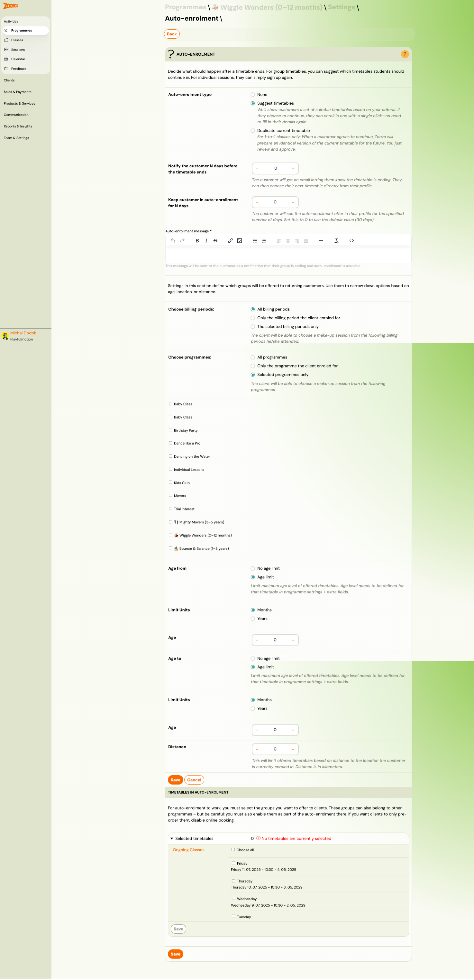Select the All programmes radio option
Image resolution: width=474 pixels, height=980 pixels.
[253, 357]
